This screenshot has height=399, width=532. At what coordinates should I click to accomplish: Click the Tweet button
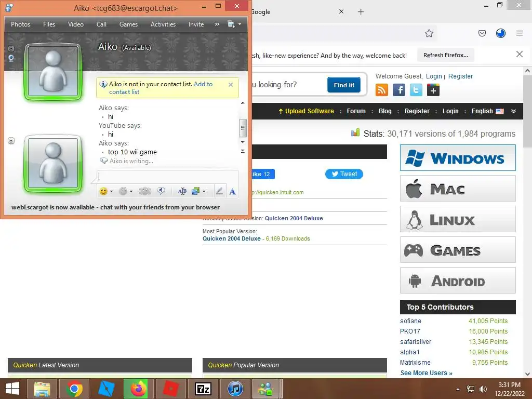pyautogui.click(x=344, y=174)
